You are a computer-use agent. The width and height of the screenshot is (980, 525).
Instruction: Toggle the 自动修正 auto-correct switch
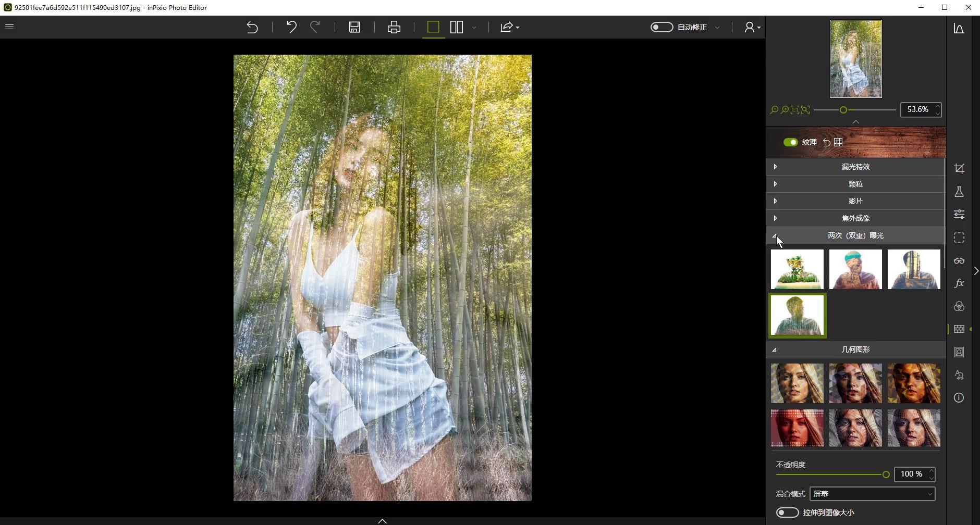pos(661,27)
